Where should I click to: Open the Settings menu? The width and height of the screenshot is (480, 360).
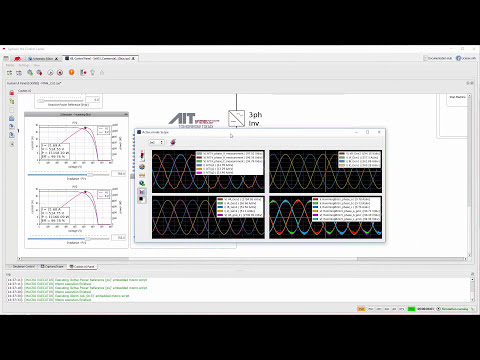[x=24, y=65]
